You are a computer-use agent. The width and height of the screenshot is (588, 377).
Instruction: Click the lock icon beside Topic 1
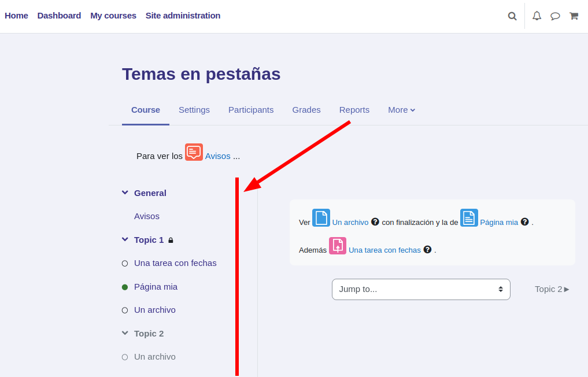171,240
